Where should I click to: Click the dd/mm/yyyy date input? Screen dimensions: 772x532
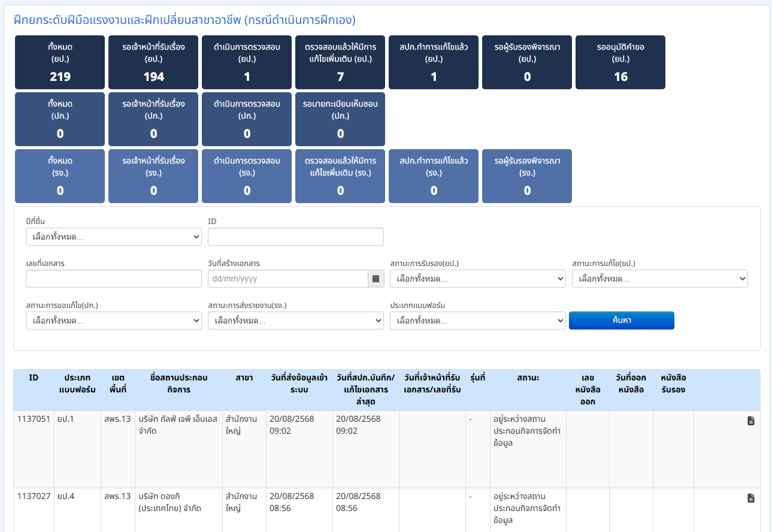coord(287,279)
